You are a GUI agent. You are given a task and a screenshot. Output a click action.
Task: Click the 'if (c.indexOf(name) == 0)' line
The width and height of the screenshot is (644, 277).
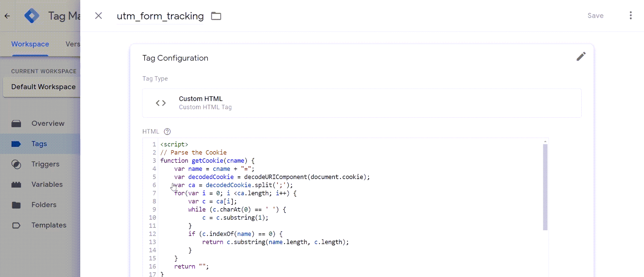tap(235, 234)
